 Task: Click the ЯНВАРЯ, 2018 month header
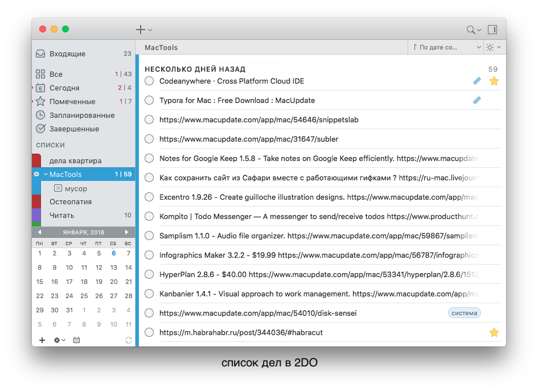83,232
